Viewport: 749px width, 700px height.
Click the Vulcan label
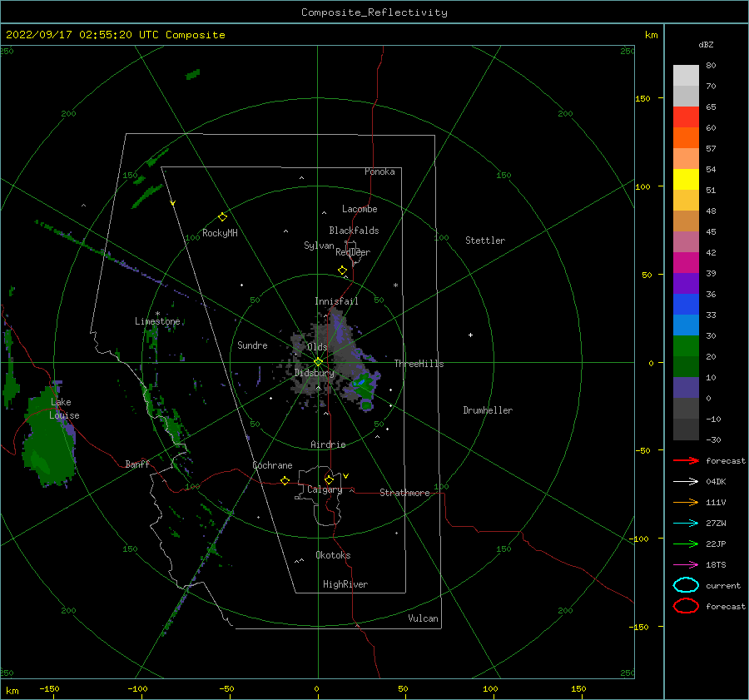[x=424, y=618]
